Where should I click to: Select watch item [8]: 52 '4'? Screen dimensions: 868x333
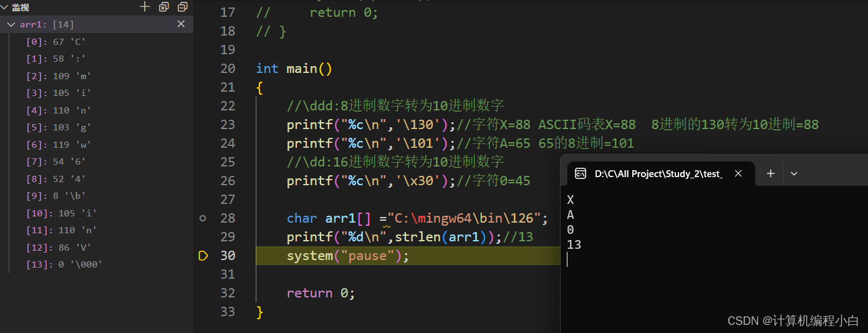(x=56, y=179)
